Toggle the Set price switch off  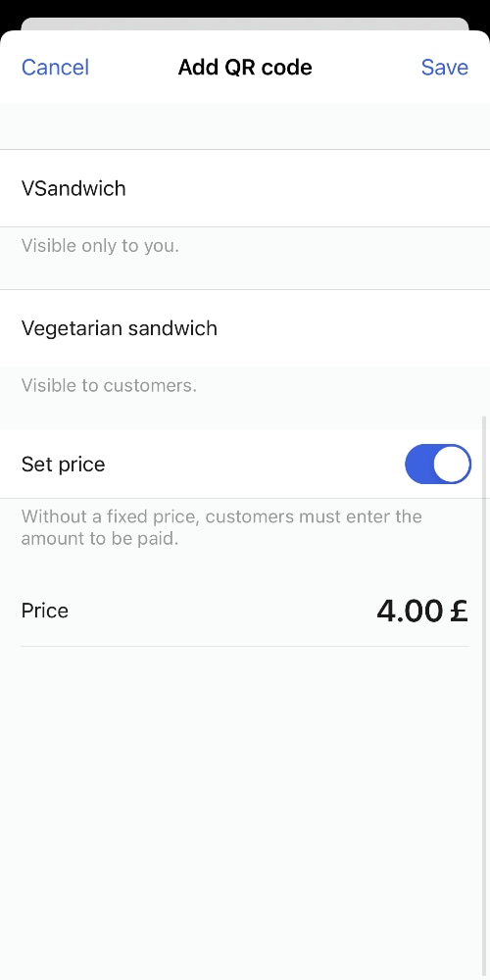[x=437, y=464]
